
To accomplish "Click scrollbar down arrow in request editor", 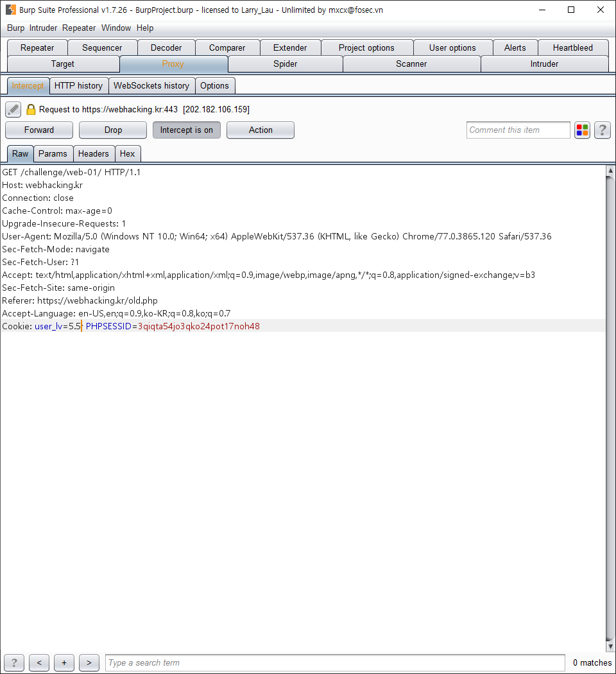I will (x=610, y=646).
